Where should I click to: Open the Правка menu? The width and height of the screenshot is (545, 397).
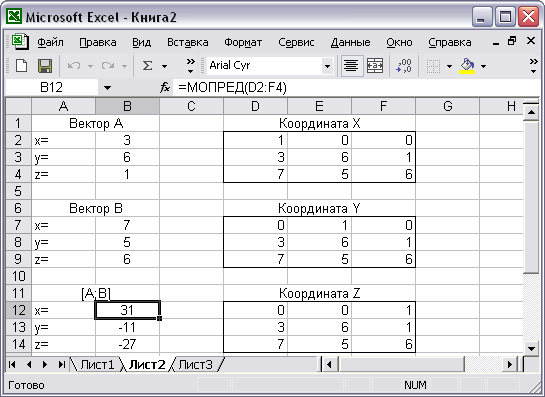coord(98,42)
